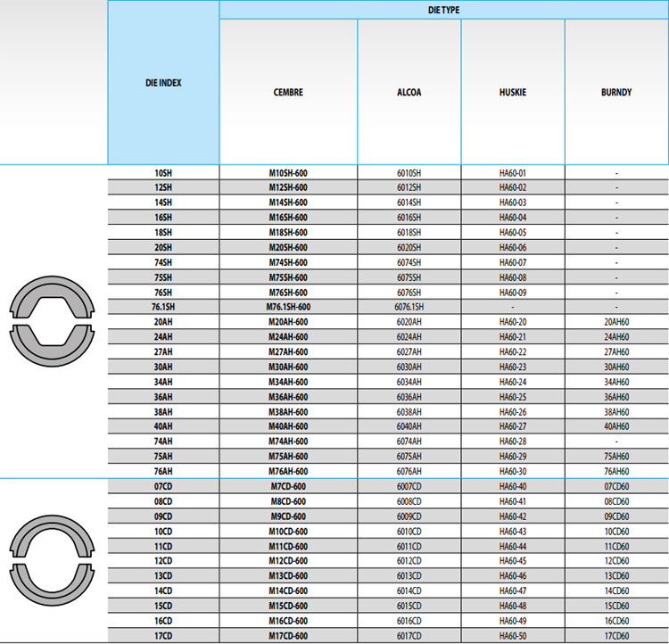The height and width of the screenshot is (644, 669).
Task: Select Alcoa cell 6010SH
Action: point(409,173)
